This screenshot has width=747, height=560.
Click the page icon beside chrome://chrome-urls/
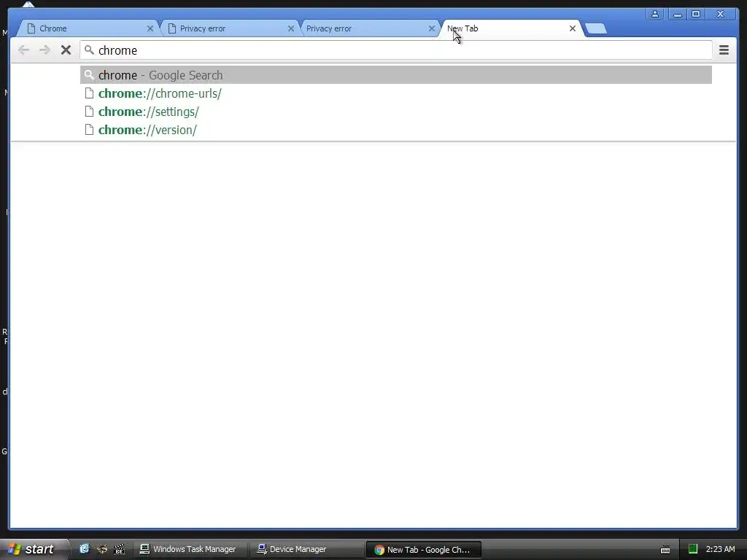click(89, 93)
